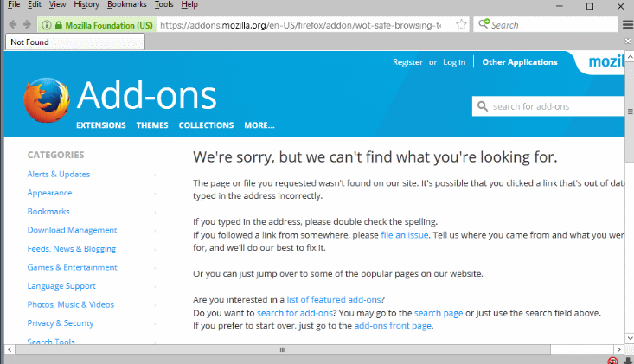Open the View menu
634x364 pixels.
(57, 4)
